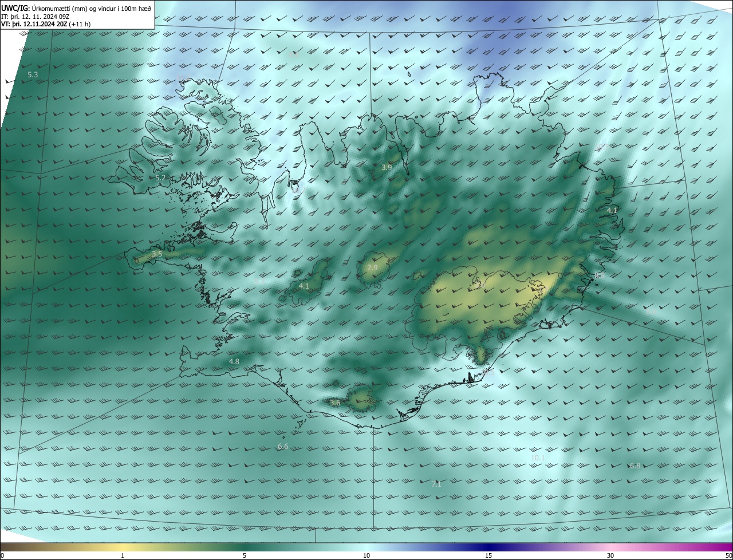
Task: Click the 4.8 value label on Reykjanes
Action: coord(234,361)
